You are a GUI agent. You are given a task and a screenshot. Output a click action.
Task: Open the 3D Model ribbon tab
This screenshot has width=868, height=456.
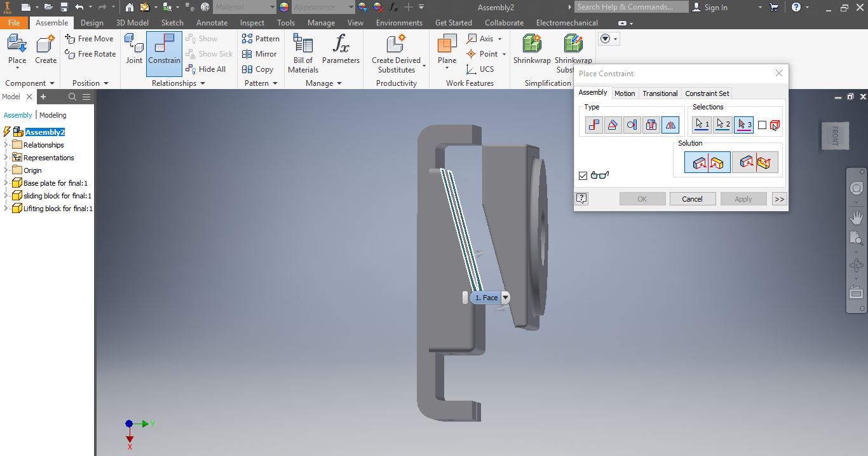(x=132, y=23)
